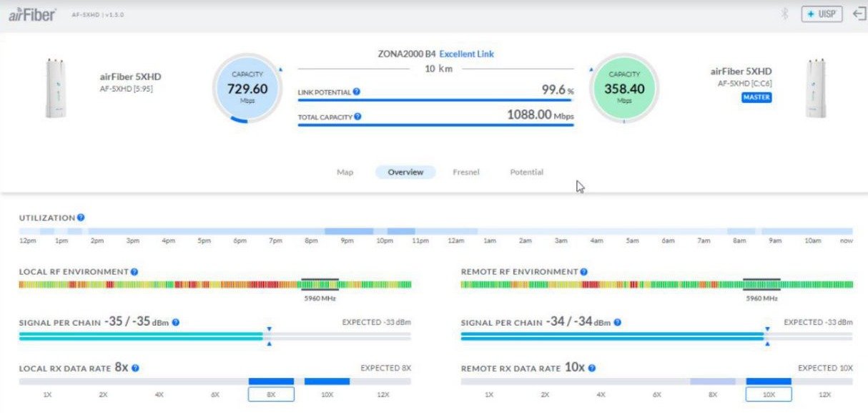Select 8X on remote RX data rate
The height and width of the screenshot is (413, 868).
point(713,394)
